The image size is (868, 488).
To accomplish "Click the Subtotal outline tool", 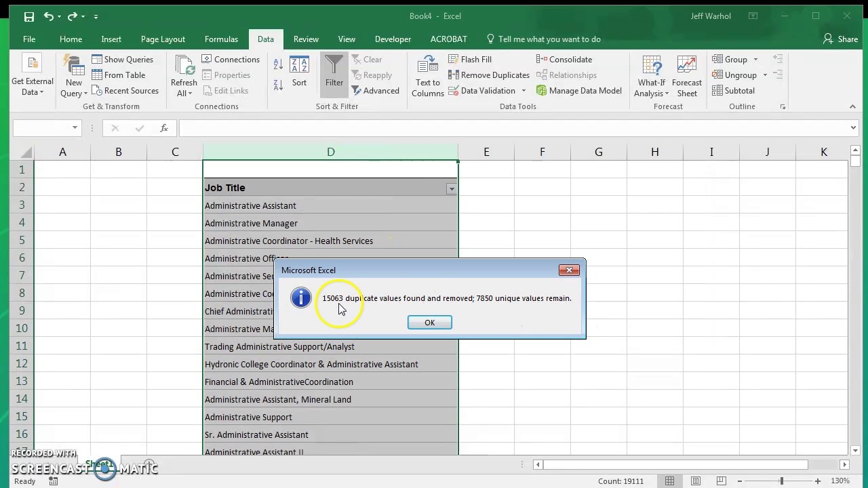I will [733, 91].
